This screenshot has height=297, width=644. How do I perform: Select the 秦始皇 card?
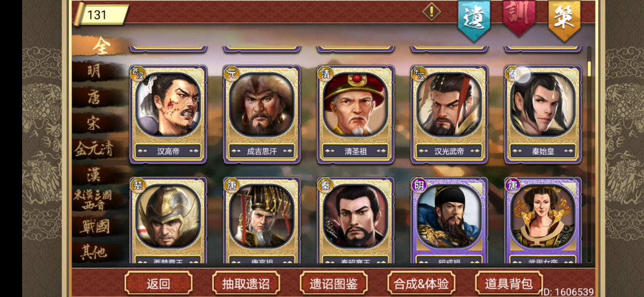(x=542, y=114)
